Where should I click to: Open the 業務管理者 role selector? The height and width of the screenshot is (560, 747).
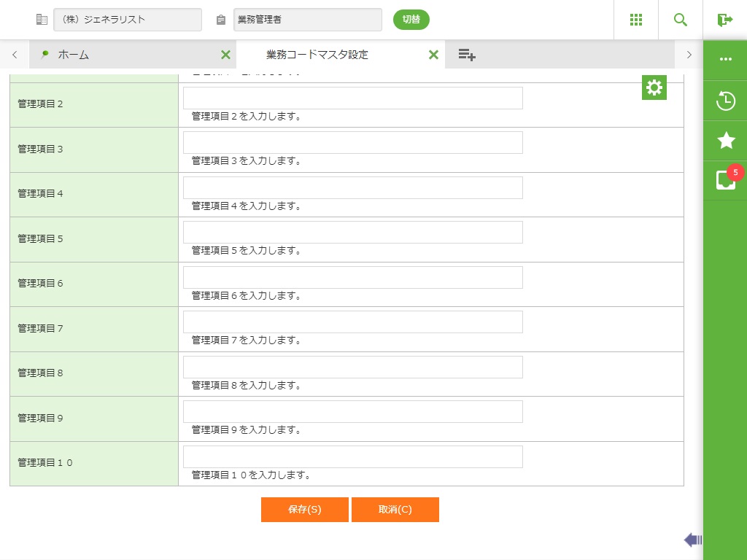pyautogui.click(x=308, y=20)
